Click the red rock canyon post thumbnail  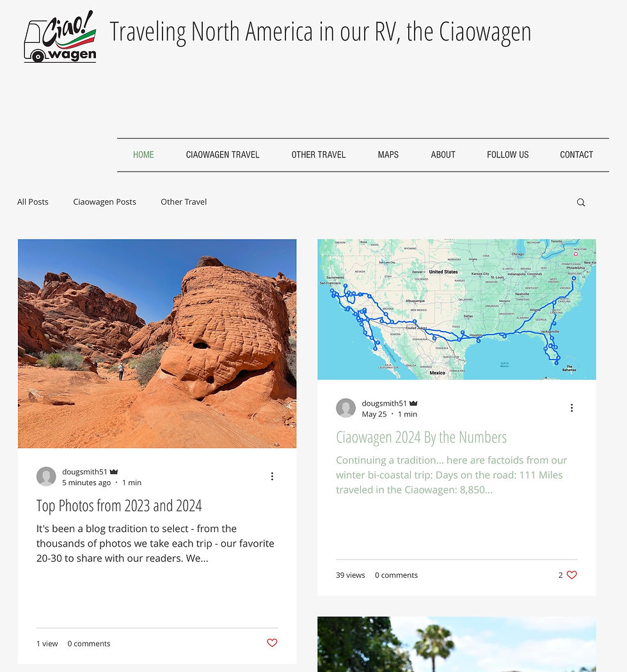click(x=157, y=344)
